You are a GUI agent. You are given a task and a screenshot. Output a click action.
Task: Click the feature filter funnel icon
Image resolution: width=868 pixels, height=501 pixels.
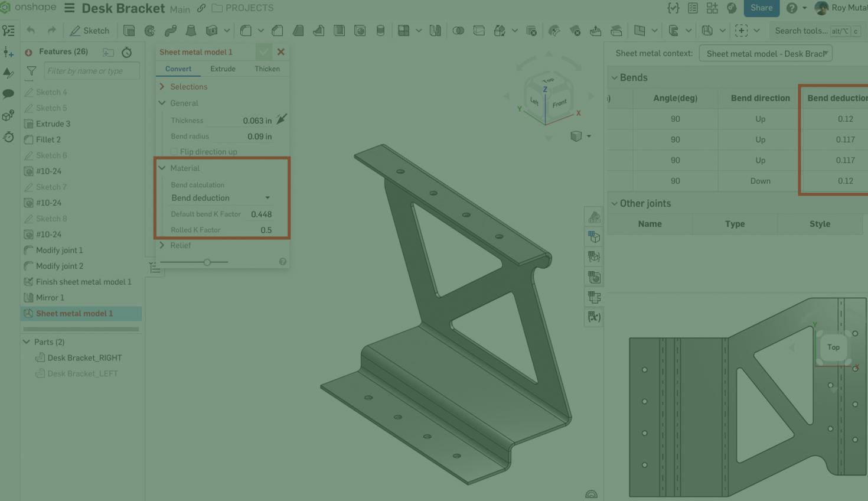31,71
